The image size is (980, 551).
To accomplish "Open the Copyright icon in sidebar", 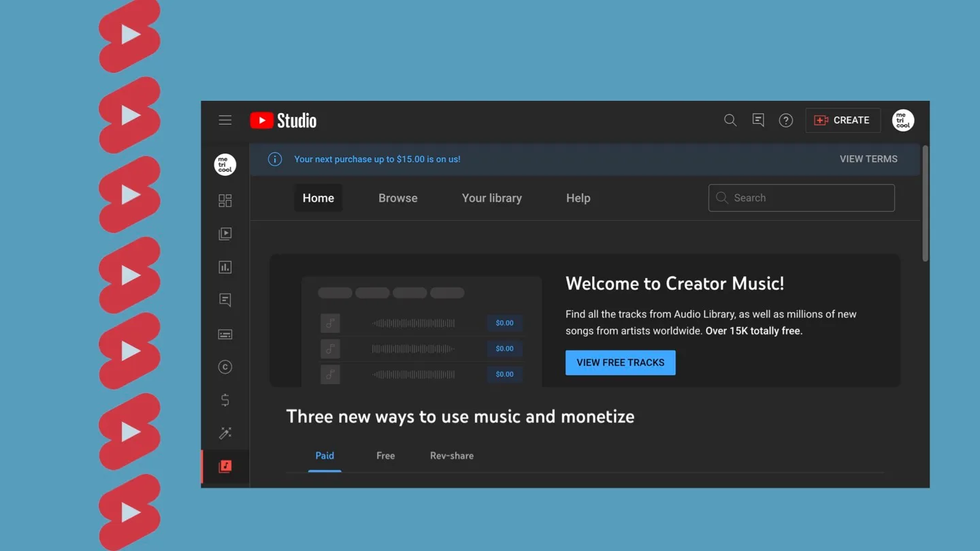I will 225,367.
